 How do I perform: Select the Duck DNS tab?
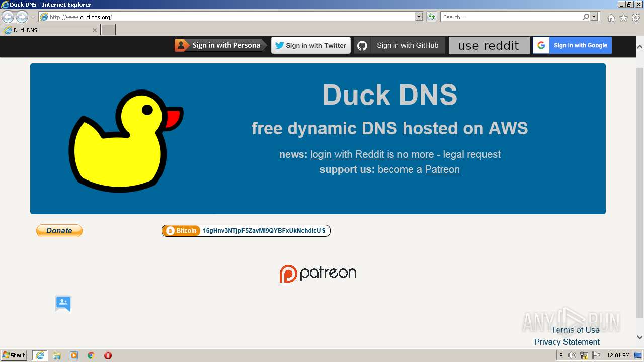(50, 30)
